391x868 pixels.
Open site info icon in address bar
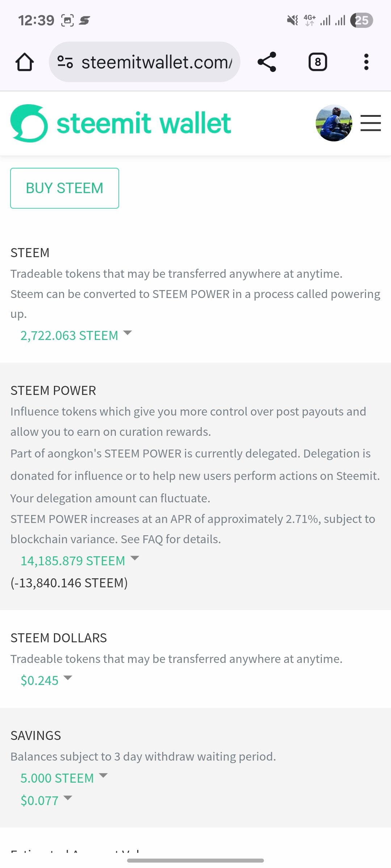click(x=65, y=62)
